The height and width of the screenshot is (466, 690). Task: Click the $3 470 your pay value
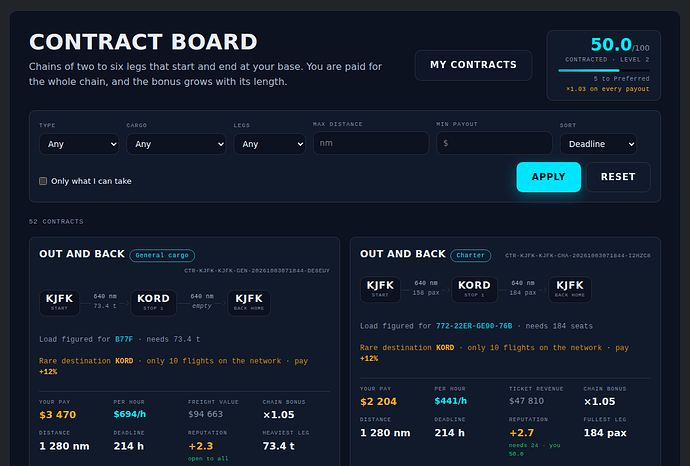pyautogui.click(x=58, y=415)
